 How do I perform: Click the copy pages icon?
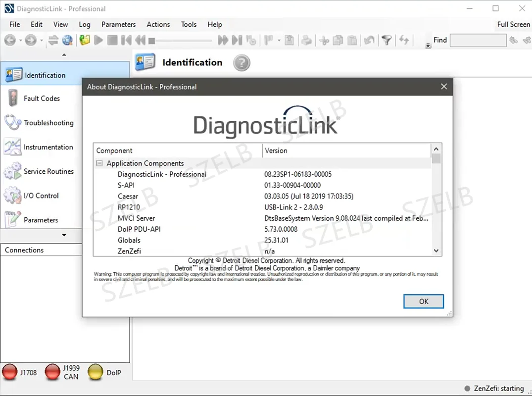click(338, 41)
